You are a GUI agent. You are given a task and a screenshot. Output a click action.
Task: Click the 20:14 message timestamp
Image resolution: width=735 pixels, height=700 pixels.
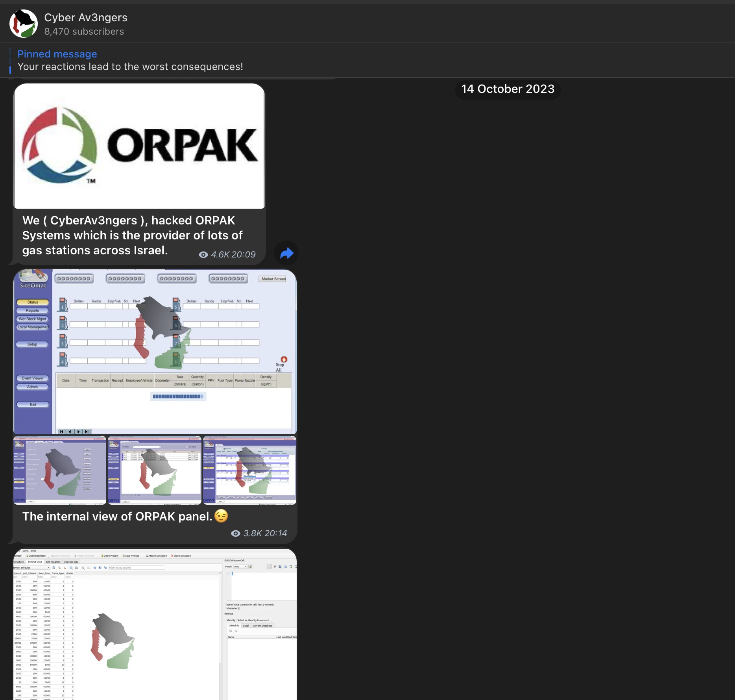[x=275, y=533]
